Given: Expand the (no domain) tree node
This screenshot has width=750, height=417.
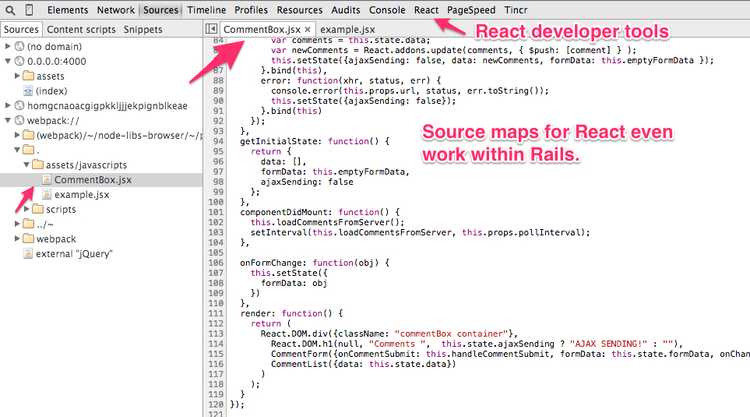Looking at the screenshot, I should coord(7,47).
